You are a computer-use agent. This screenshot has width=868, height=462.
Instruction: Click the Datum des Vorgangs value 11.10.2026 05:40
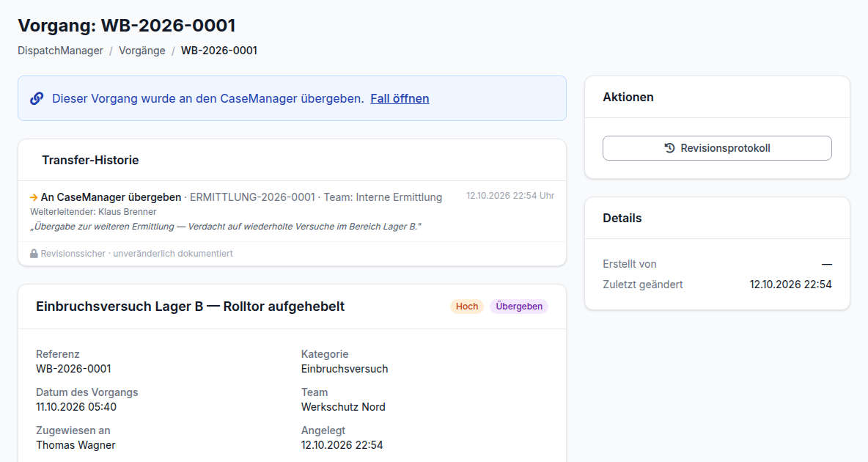(x=76, y=407)
